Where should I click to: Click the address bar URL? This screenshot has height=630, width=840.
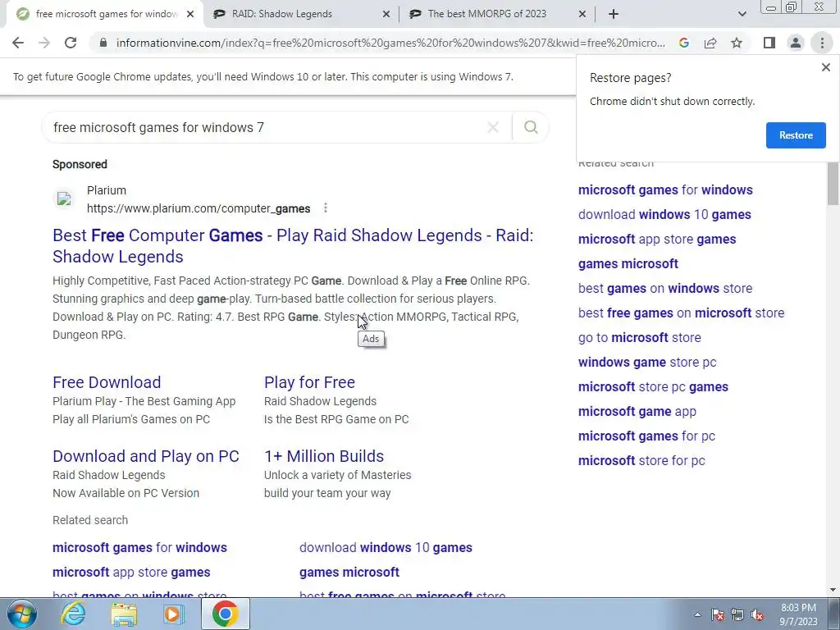390,43
